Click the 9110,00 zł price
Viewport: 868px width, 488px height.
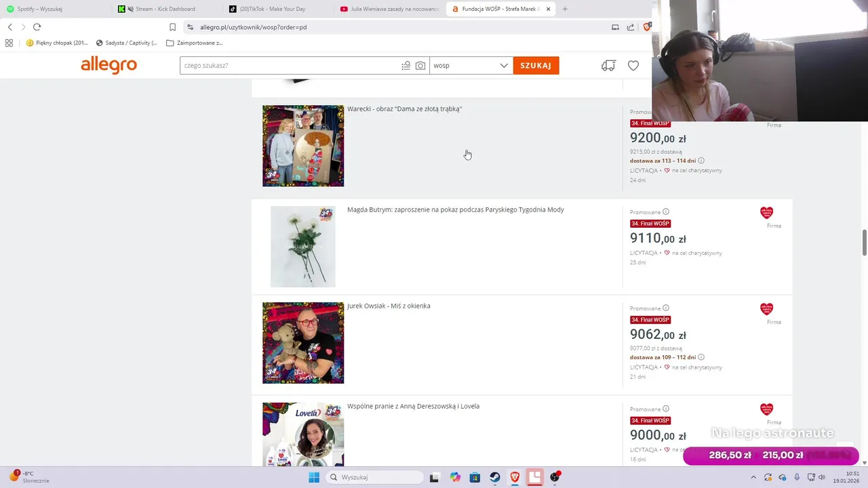click(x=658, y=239)
